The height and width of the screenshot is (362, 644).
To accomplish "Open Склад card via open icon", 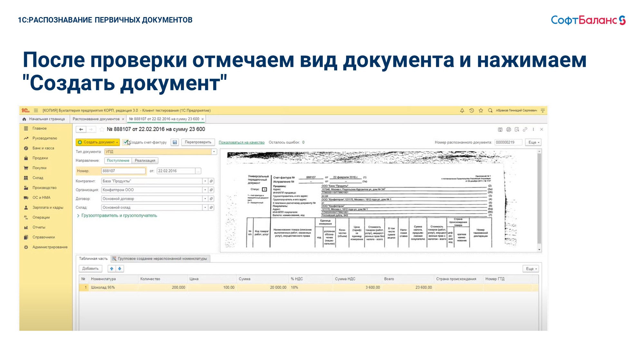I will pos(211,208).
